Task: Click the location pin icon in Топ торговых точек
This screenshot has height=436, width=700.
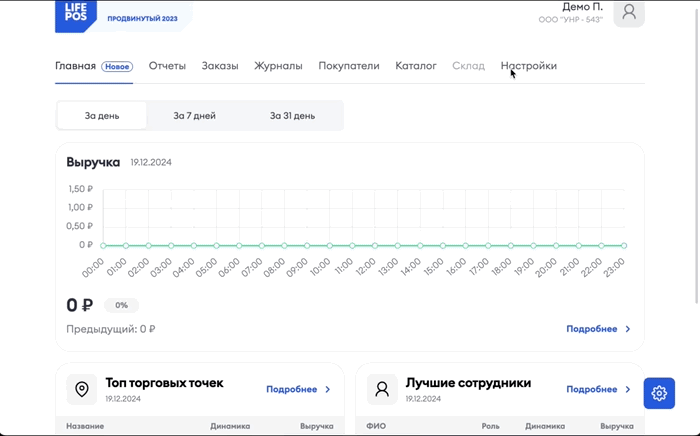Action: point(82,389)
